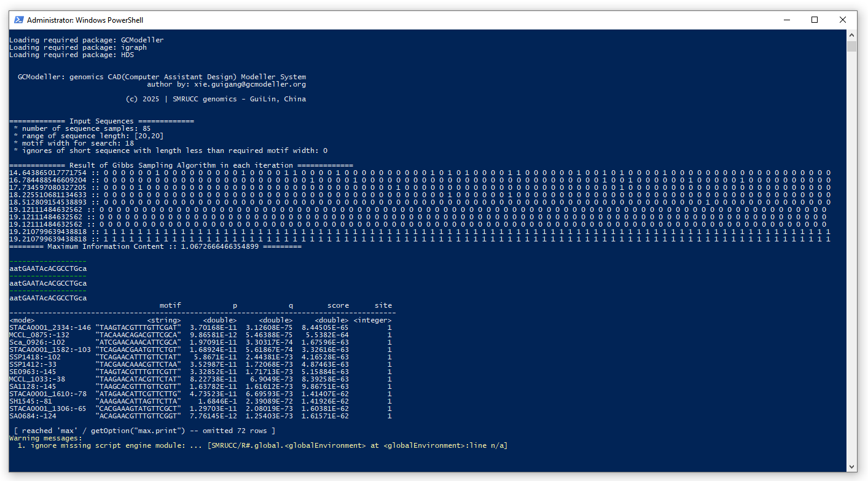This screenshot has width=868, height=481.
Task: Close the Administrator PowerShell window
Action: coord(843,20)
